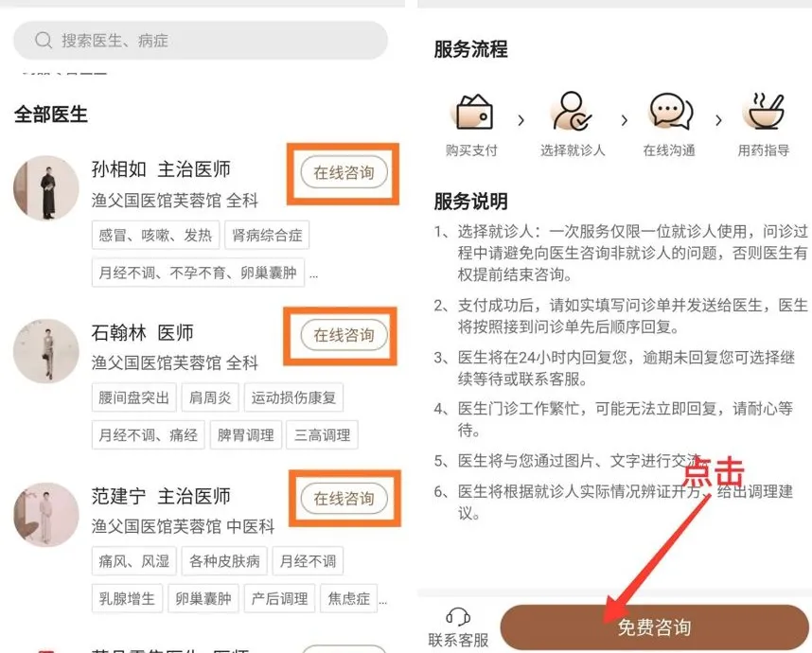Click 在线咨询 for doctor 孙相如
The height and width of the screenshot is (653, 812).
[x=344, y=172]
